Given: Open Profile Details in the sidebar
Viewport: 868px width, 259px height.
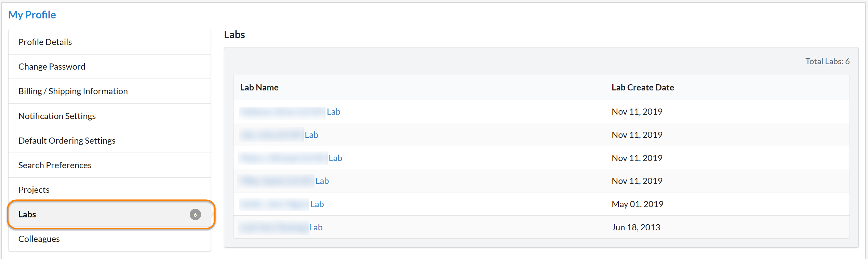Looking at the screenshot, I should tap(45, 42).
